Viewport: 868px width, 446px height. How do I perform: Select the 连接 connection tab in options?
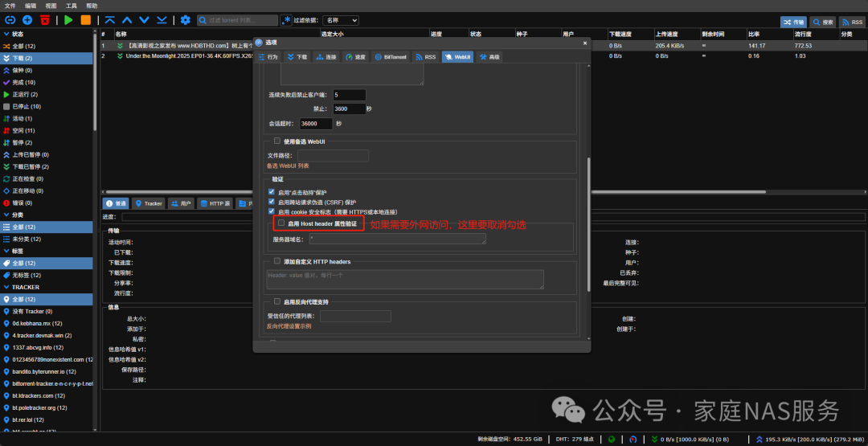[326, 57]
